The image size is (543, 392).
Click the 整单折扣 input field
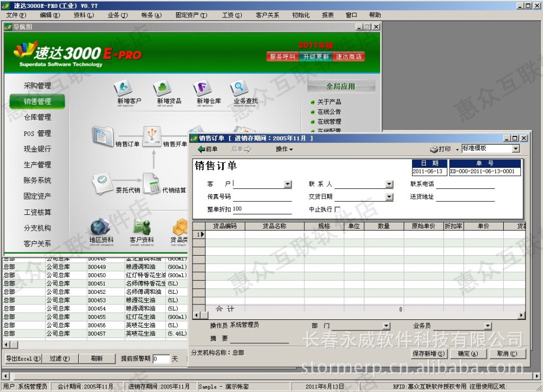click(x=262, y=209)
